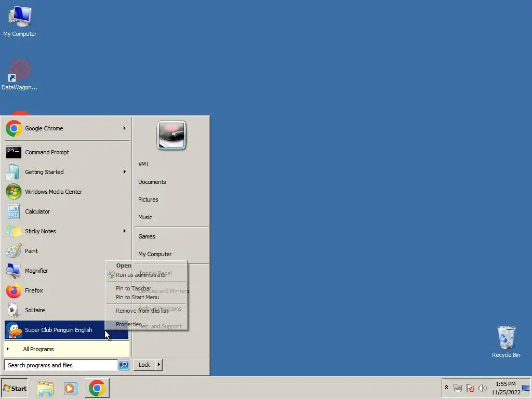Focus the Search programs and files box
Screen dimensions: 532x399
(61, 365)
